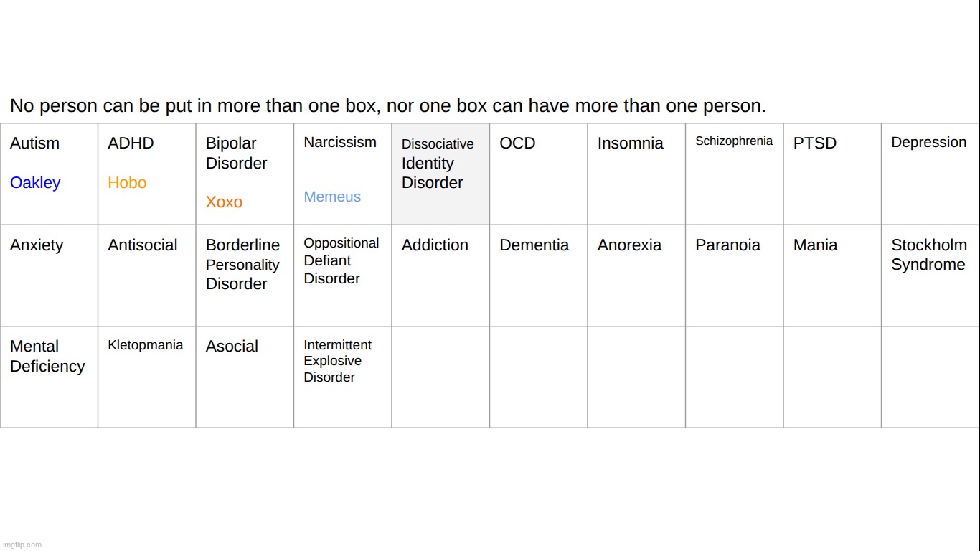980x551 pixels.
Task: Click the Intermittent Explosive Disorder box
Action: coord(342,377)
